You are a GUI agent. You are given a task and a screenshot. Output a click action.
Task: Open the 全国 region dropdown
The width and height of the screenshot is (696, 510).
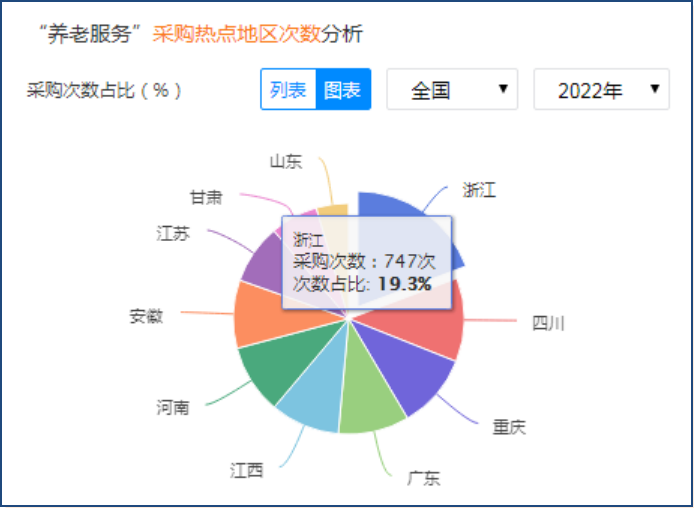[x=452, y=90]
